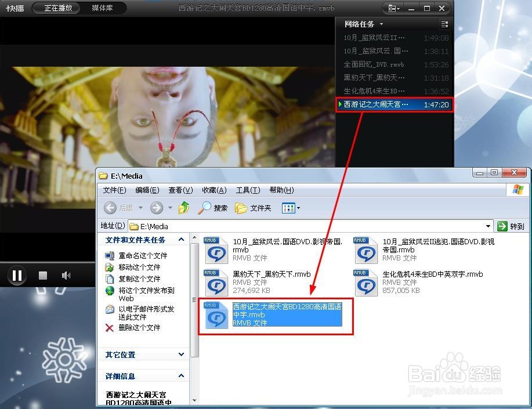Toggle the 文件夹 folders pane button
Viewport: 532px width, 409px height.
(x=253, y=208)
